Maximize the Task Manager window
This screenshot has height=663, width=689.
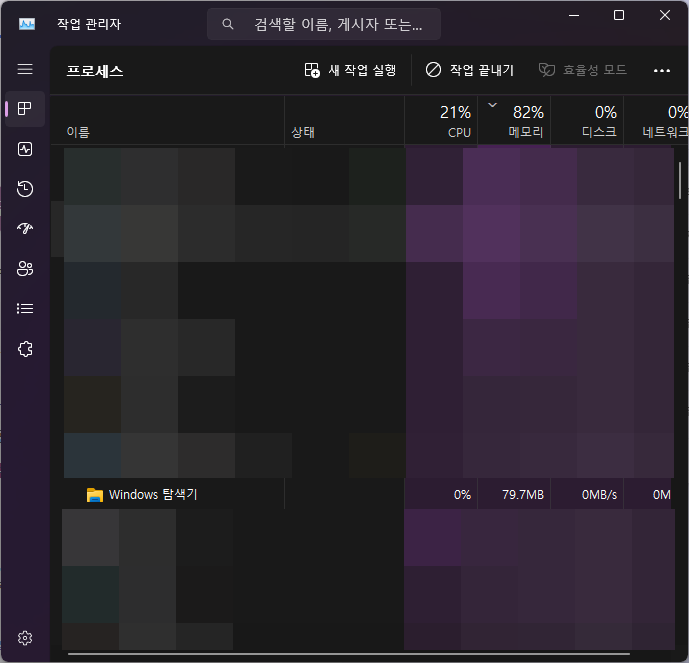click(x=619, y=15)
